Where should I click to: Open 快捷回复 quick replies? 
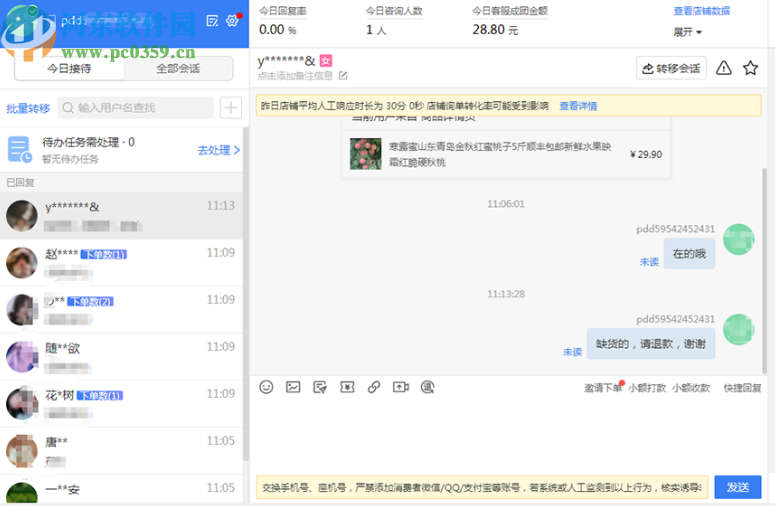pyautogui.click(x=742, y=388)
